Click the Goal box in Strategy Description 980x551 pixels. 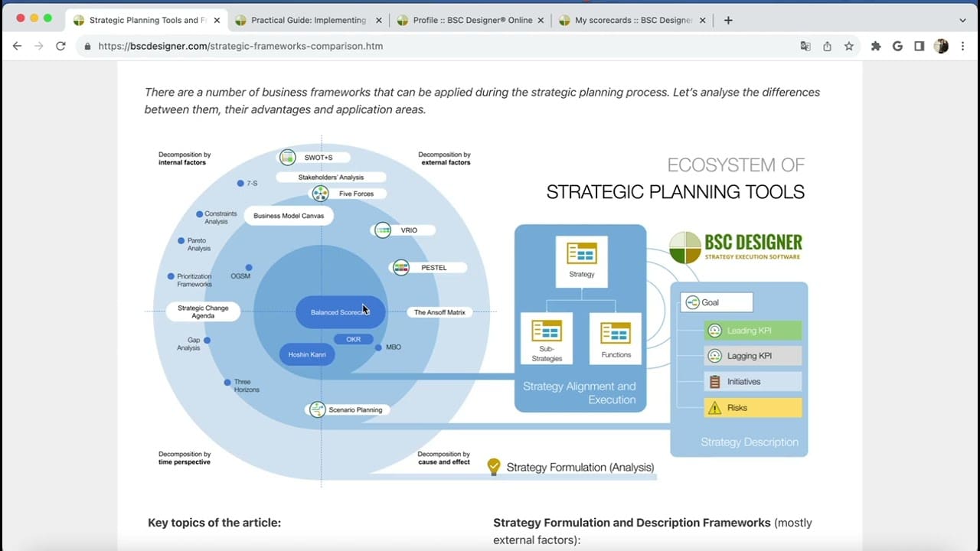[717, 302]
